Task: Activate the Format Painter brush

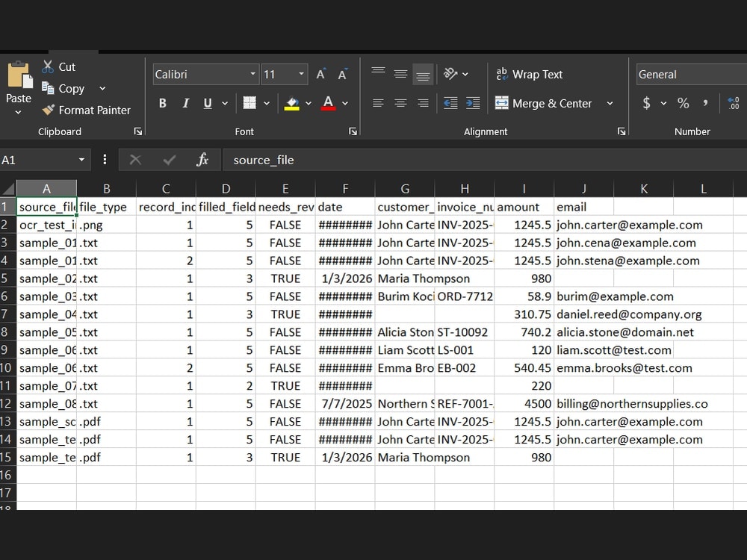Action: tap(48, 110)
